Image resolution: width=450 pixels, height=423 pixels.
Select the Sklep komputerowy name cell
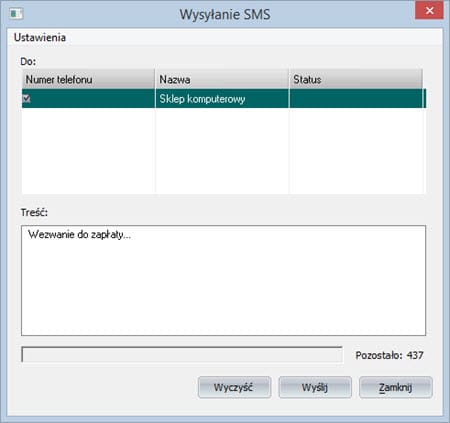coord(222,99)
